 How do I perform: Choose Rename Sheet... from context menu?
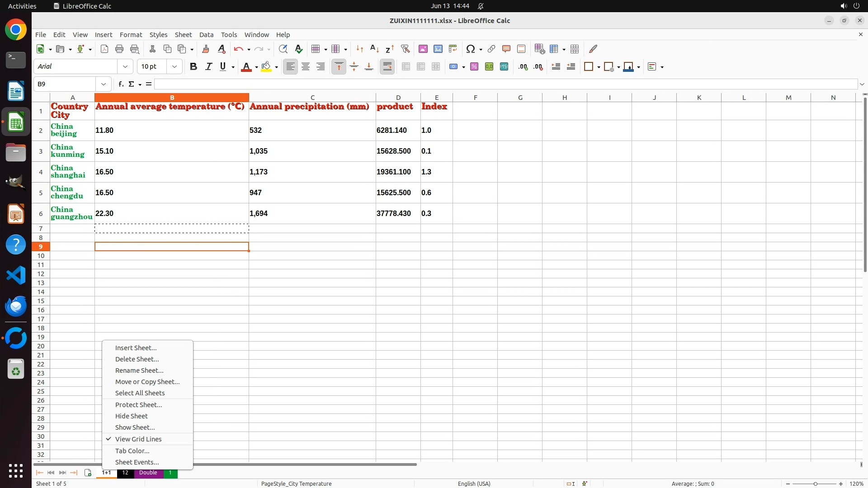pyautogui.click(x=139, y=370)
